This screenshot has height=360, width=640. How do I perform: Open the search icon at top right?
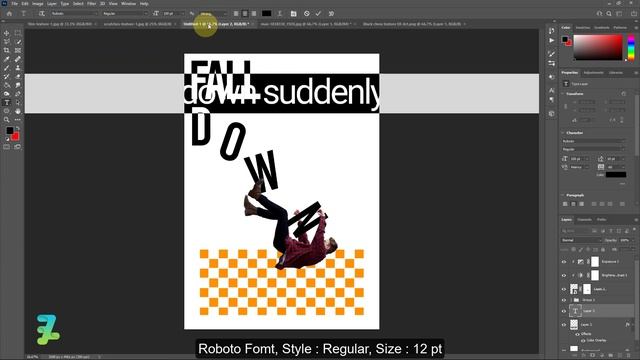click(609, 13)
